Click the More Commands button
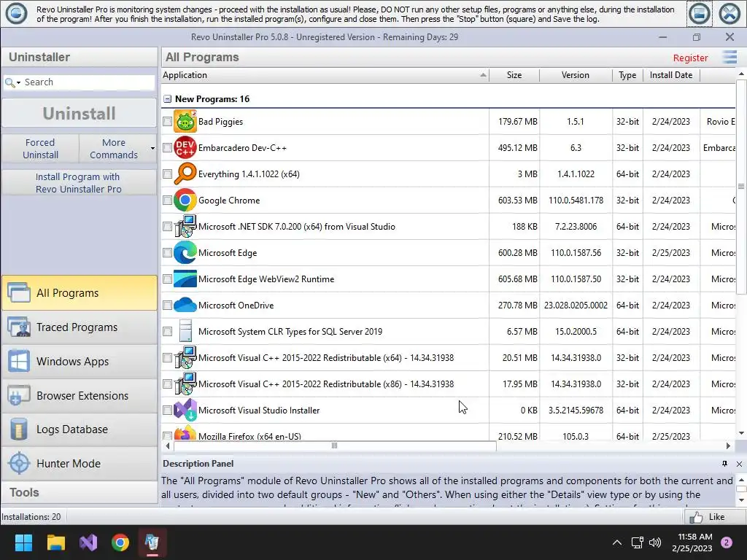The image size is (747, 560). click(x=113, y=149)
